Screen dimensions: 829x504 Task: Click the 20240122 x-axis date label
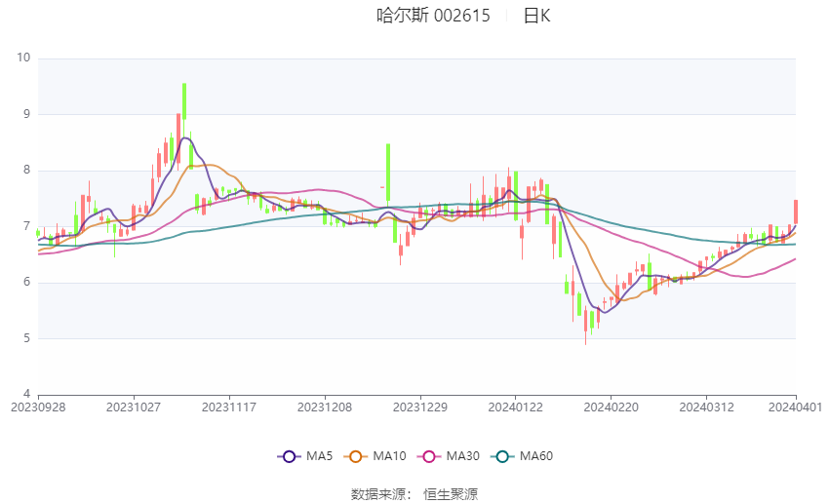point(516,407)
